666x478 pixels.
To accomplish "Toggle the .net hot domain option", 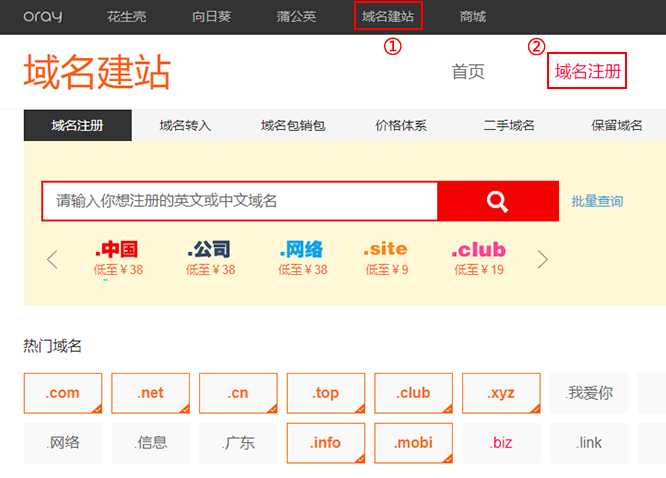I will click(150, 393).
